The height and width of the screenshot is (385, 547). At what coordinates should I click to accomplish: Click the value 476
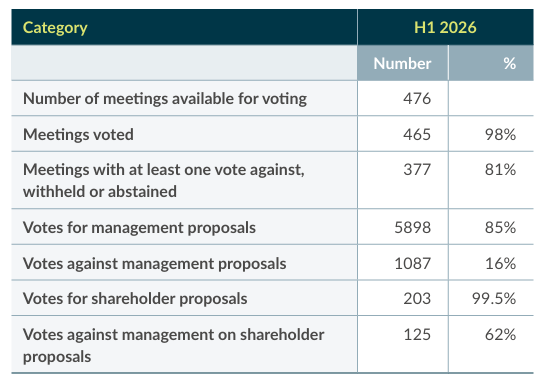tap(417, 99)
